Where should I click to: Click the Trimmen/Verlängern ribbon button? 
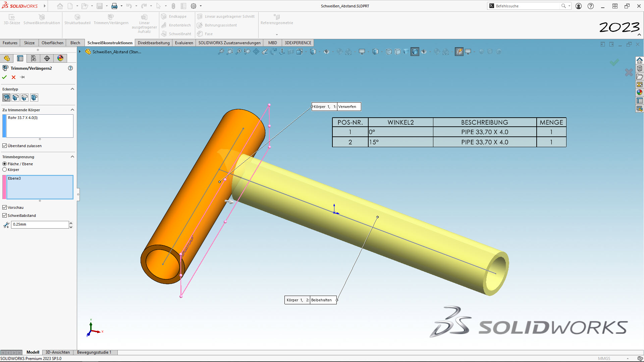pos(111,19)
